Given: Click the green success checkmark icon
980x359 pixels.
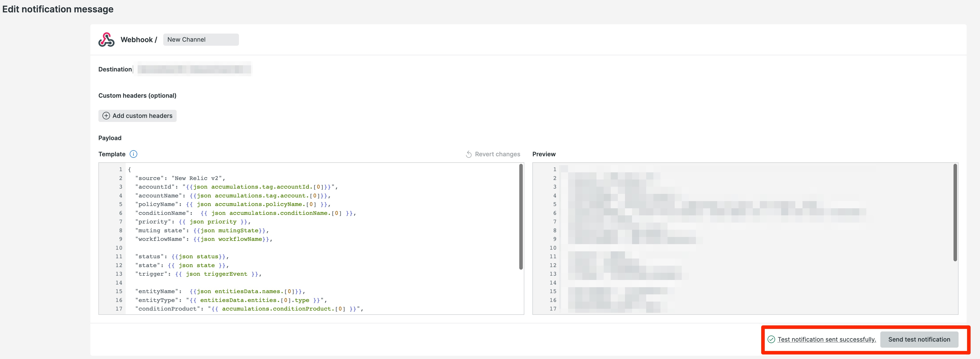Looking at the screenshot, I should click(x=771, y=339).
